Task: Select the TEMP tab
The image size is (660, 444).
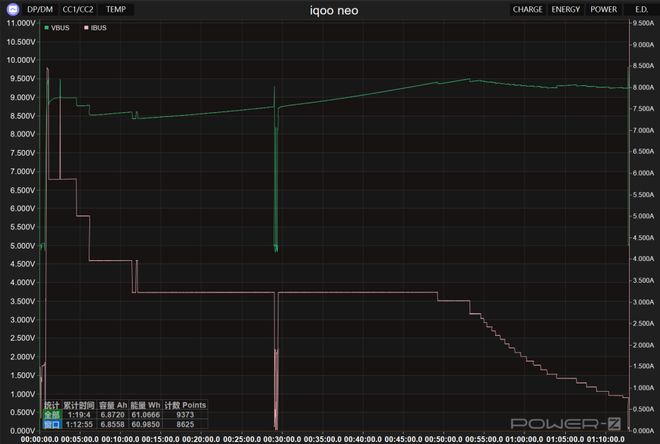Action: click(x=116, y=9)
